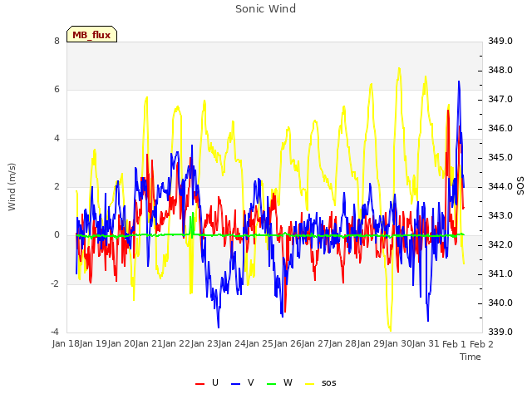The width and height of the screenshot is (532, 399).
Task: Click the Jan 25 date tick label
Action: [260, 344]
